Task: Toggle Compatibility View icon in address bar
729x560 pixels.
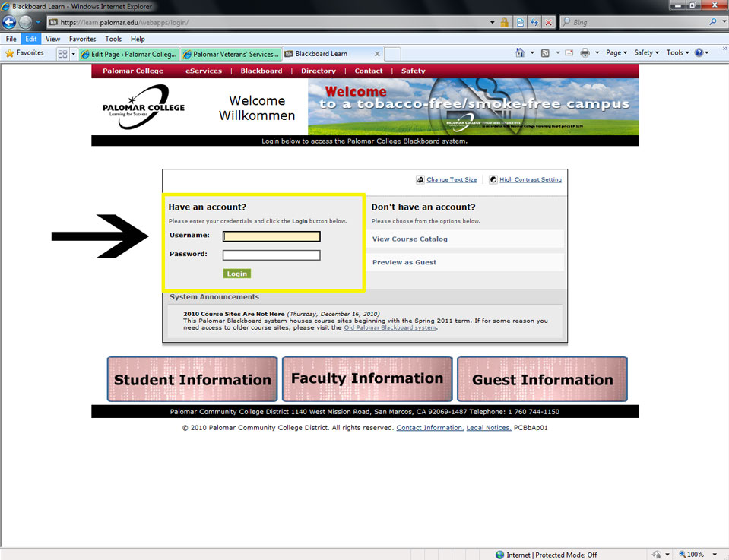Action: click(520, 22)
